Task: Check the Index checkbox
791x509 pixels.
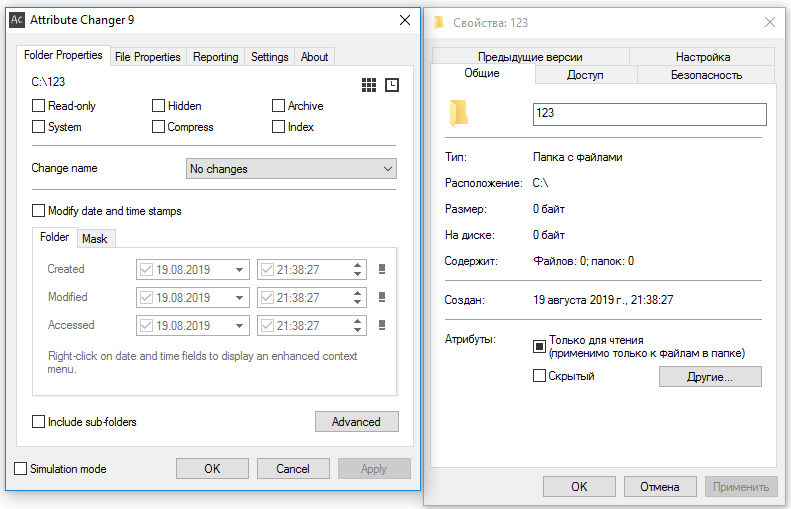Action: tap(278, 127)
